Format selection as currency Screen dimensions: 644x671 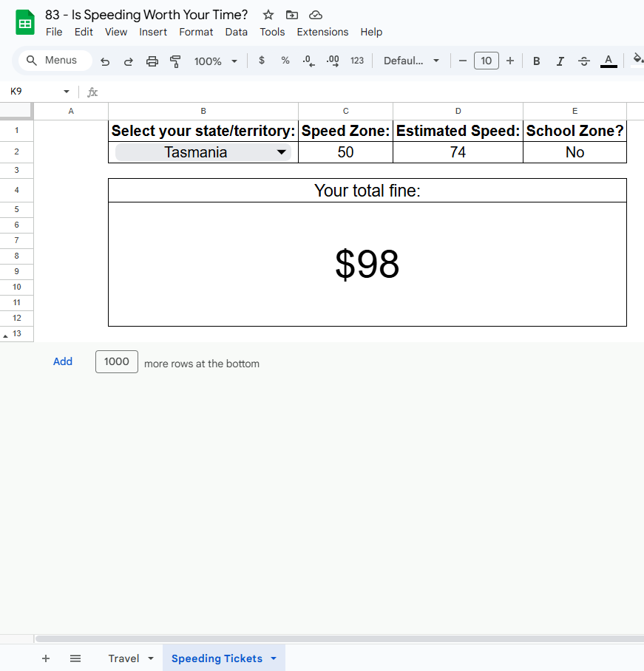click(x=262, y=61)
